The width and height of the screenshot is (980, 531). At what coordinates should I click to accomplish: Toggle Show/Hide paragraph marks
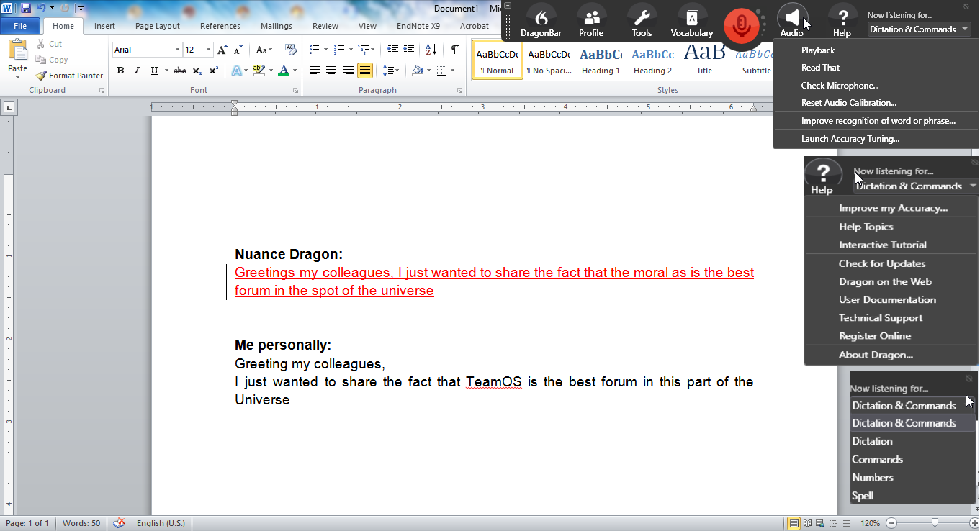[x=454, y=50]
